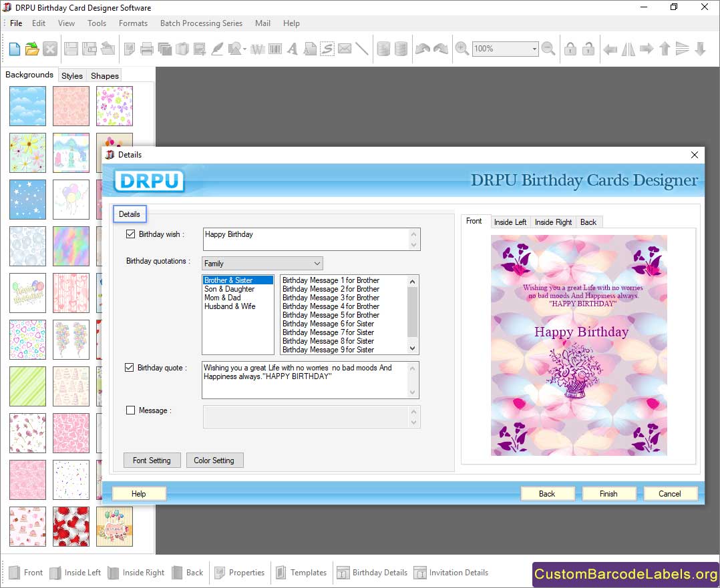Click the up arrow toolbar icon
This screenshot has width=720, height=588.
[665, 49]
